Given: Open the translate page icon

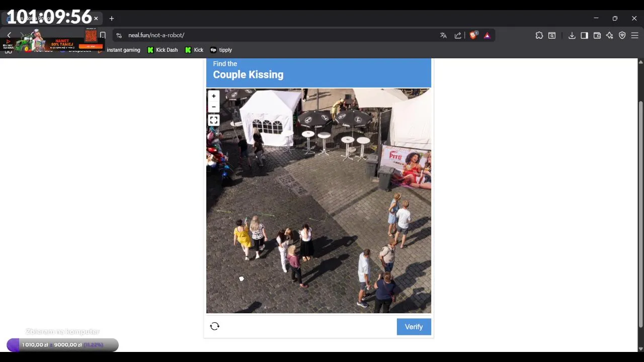Looking at the screenshot, I should 443,35.
